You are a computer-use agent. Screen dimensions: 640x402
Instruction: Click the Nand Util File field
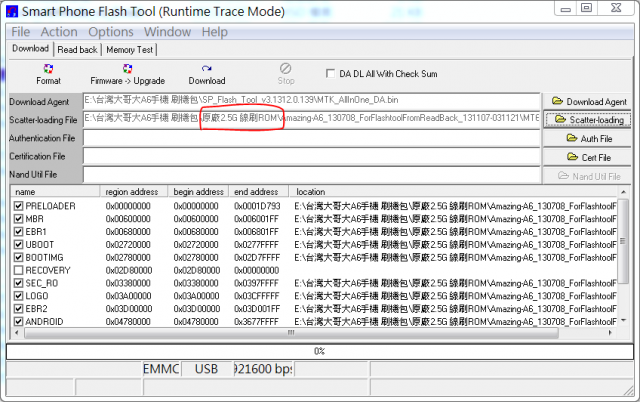coord(311,175)
